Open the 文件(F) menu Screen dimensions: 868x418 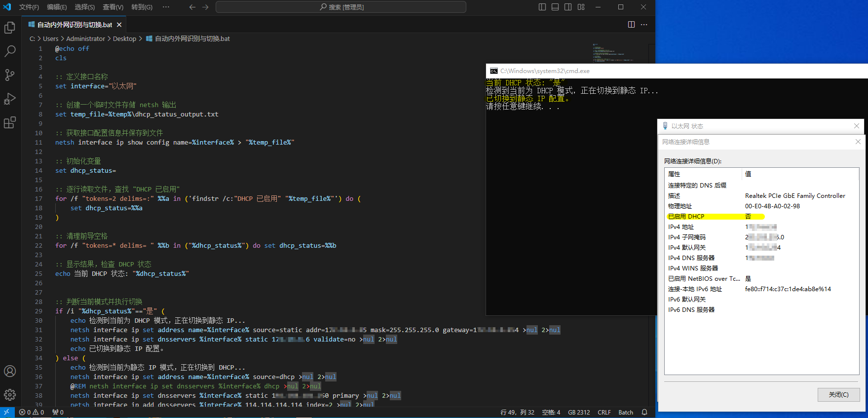click(29, 7)
